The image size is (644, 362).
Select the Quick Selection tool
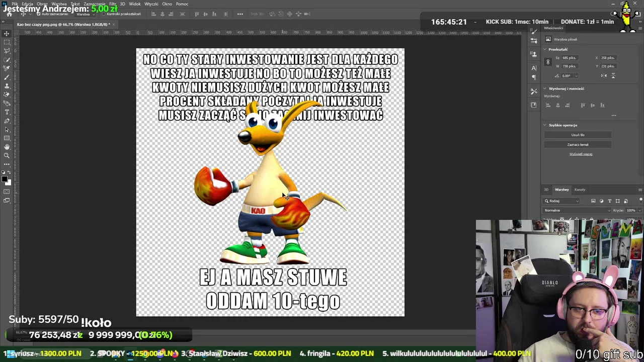pyautogui.click(x=7, y=60)
